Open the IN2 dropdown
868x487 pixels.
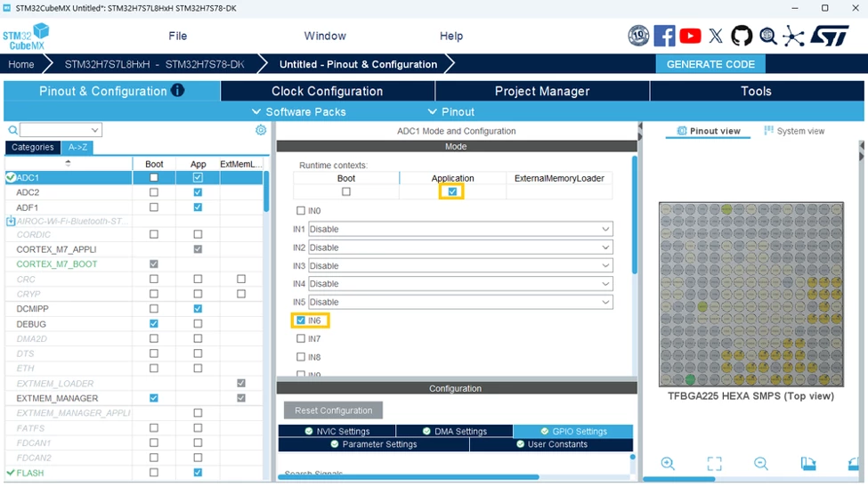coord(460,248)
